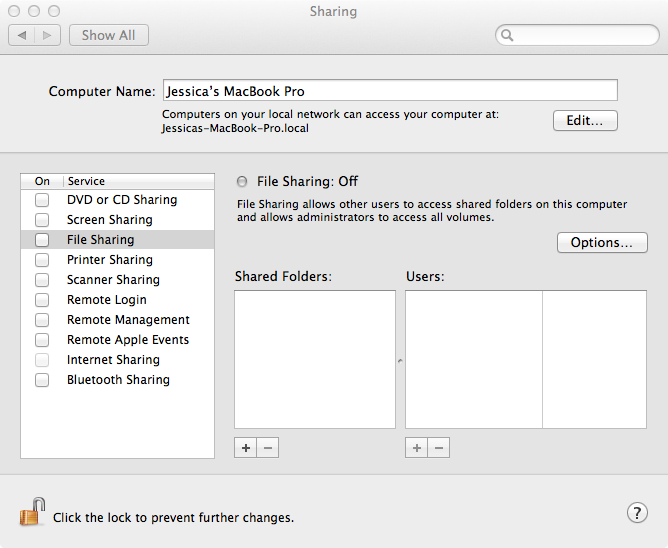The height and width of the screenshot is (548, 668).
Task: Open File Sharing Options… button
Action: (x=602, y=243)
